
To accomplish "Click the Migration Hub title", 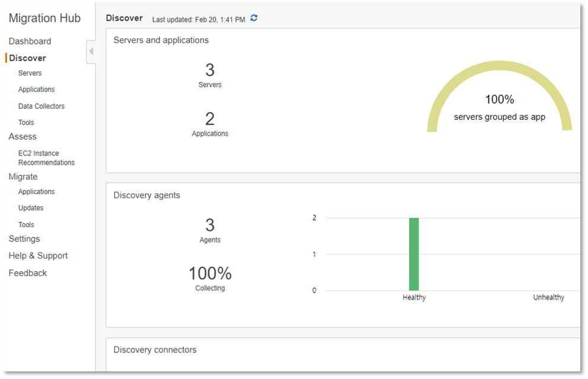I will pyautogui.click(x=44, y=18).
